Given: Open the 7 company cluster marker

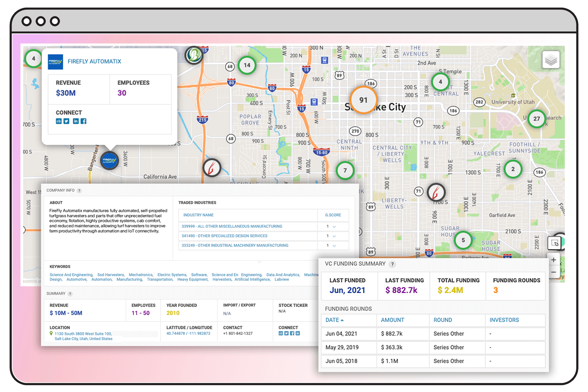Looking at the screenshot, I should pyautogui.click(x=345, y=170).
